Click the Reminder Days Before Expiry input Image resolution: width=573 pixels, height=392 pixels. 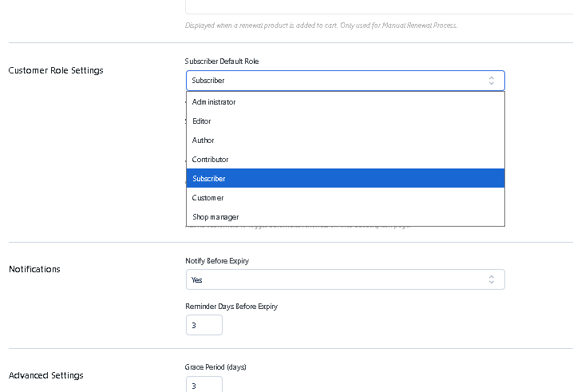(x=204, y=325)
